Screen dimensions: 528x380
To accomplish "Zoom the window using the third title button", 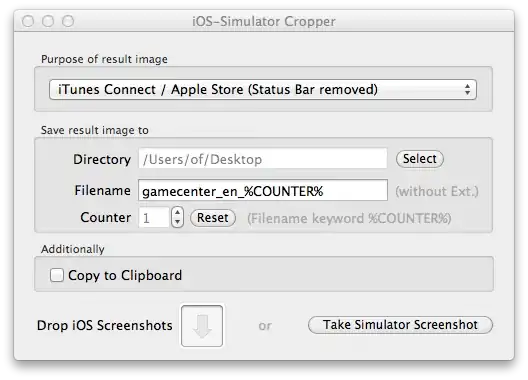I will pyautogui.click(x=68, y=21).
